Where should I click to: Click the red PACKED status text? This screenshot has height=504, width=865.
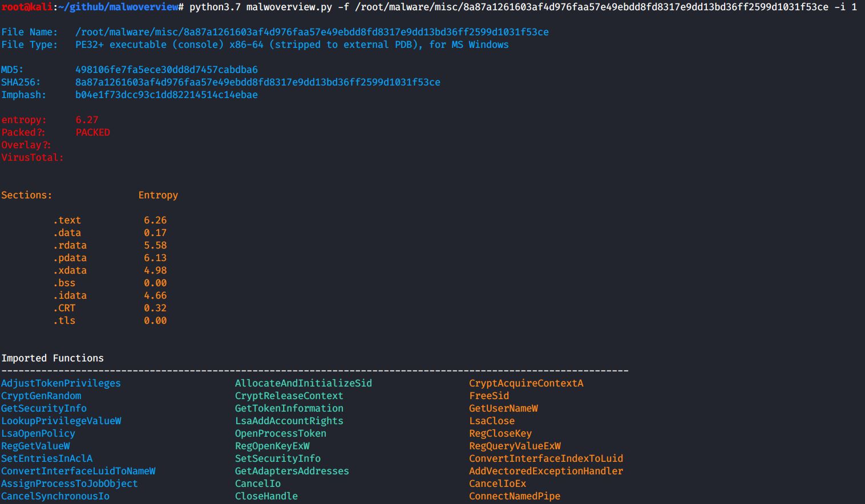(x=92, y=132)
